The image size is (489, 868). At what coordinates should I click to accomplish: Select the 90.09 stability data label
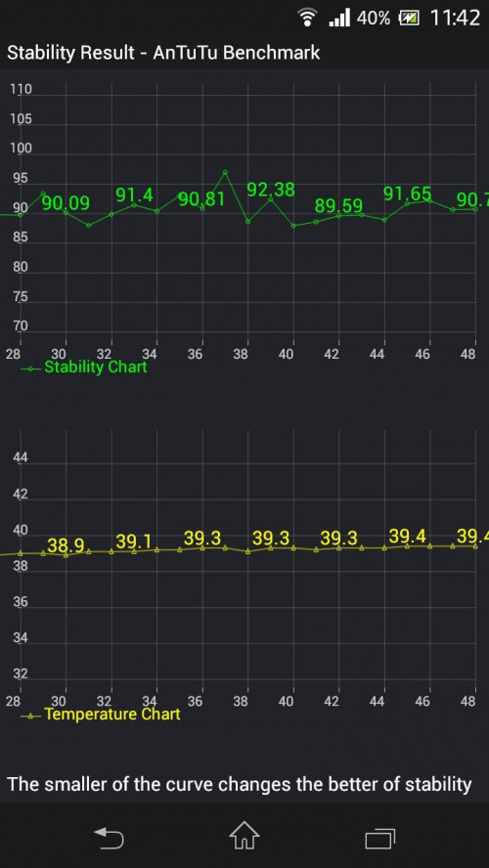click(66, 203)
